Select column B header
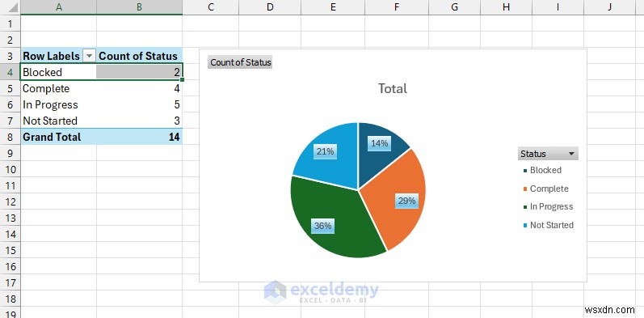This screenshot has width=644, height=318. pos(139,7)
